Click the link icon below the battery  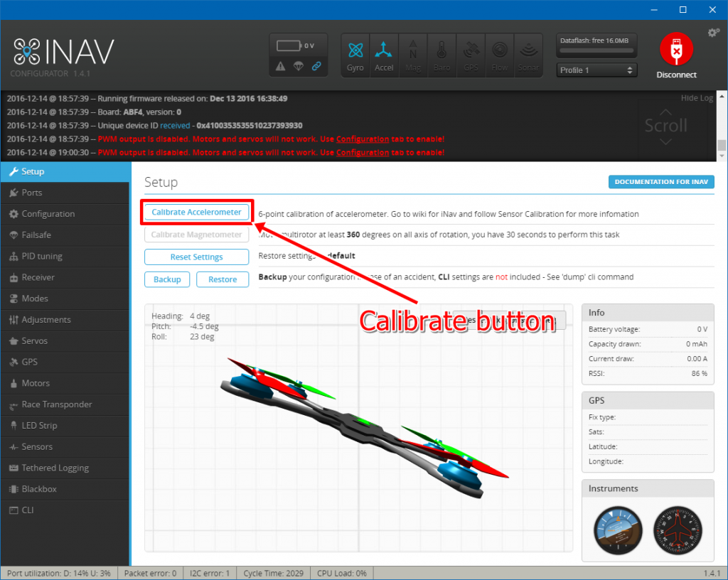(x=316, y=67)
